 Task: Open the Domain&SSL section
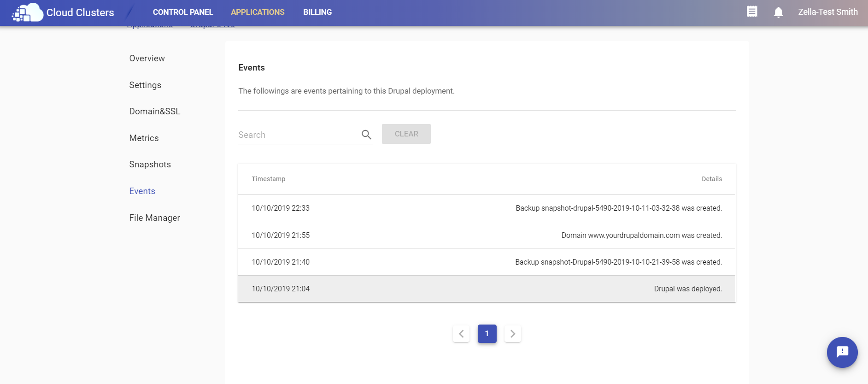(155, 112)
